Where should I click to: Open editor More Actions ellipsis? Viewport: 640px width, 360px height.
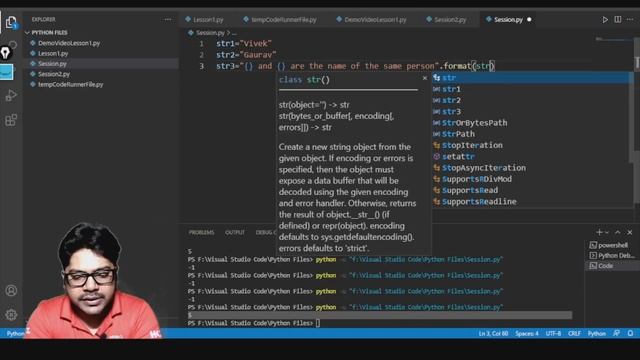point(630,20)
